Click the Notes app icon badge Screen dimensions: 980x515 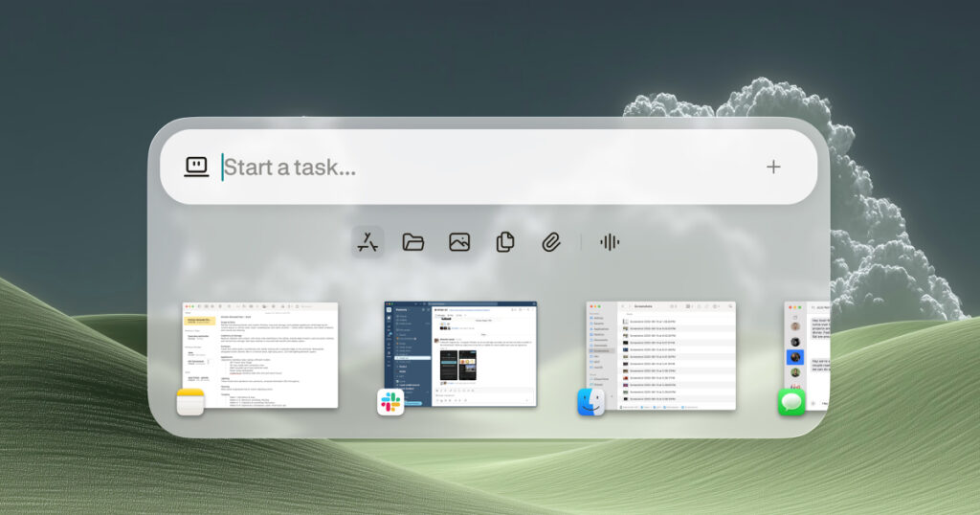190,402
